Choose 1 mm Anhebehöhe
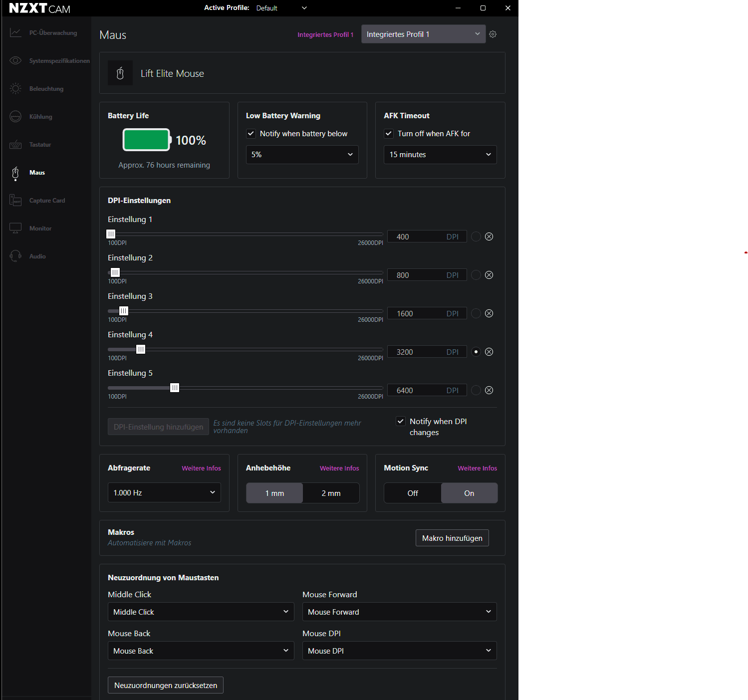 [x=274, y=493]
